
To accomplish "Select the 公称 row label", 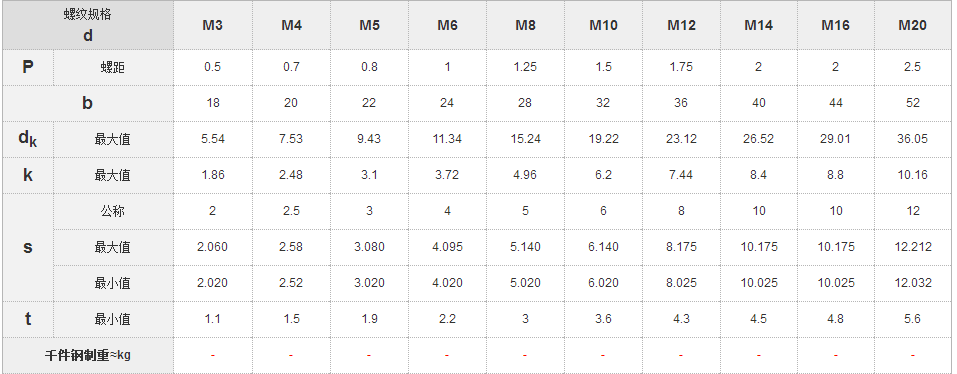I will [x=113, y=211].
